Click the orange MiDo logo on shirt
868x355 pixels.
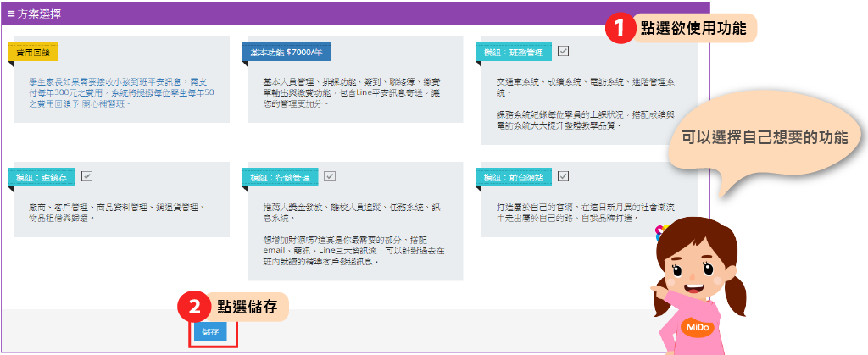[698, 326]
